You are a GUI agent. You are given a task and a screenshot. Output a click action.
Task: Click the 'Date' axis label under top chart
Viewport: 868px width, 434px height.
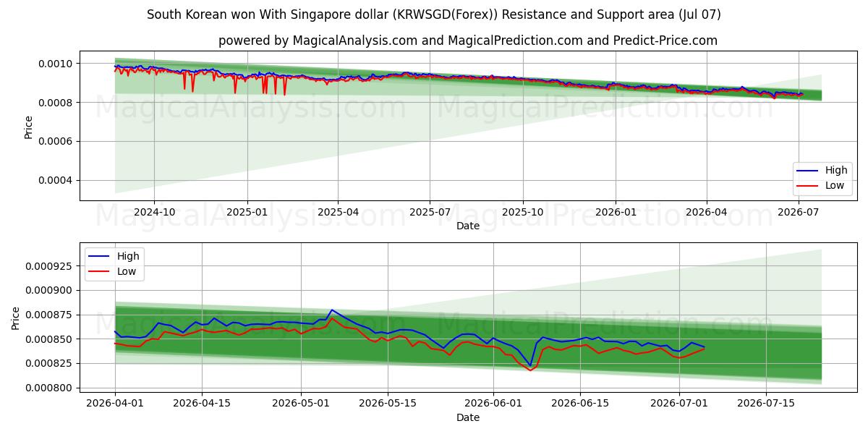468,226
